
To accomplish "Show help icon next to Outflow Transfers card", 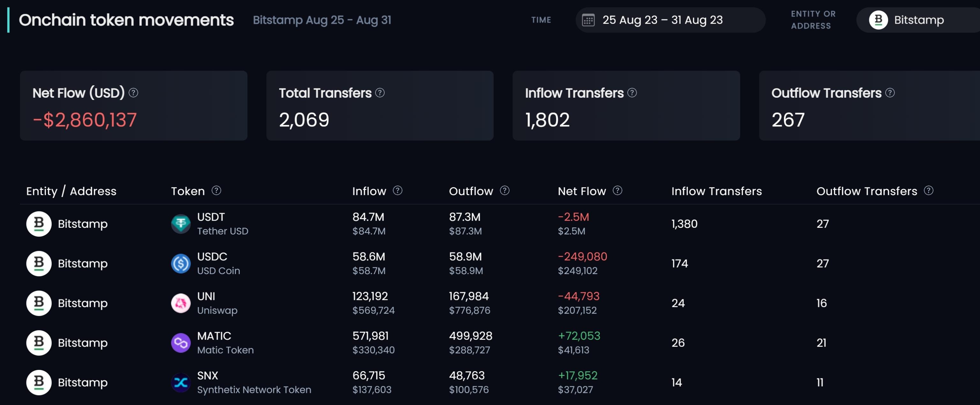I will 890,93.
